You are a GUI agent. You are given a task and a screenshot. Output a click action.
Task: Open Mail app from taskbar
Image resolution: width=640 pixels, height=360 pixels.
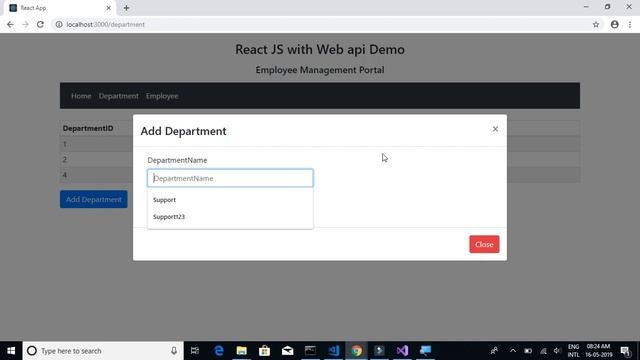tap(287, 351)
